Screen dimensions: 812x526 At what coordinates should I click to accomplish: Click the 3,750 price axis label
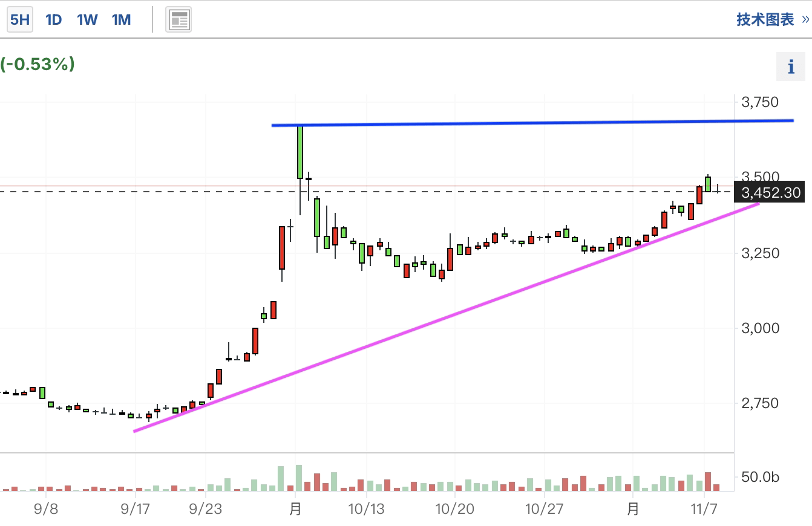click(x=760, y=102)
